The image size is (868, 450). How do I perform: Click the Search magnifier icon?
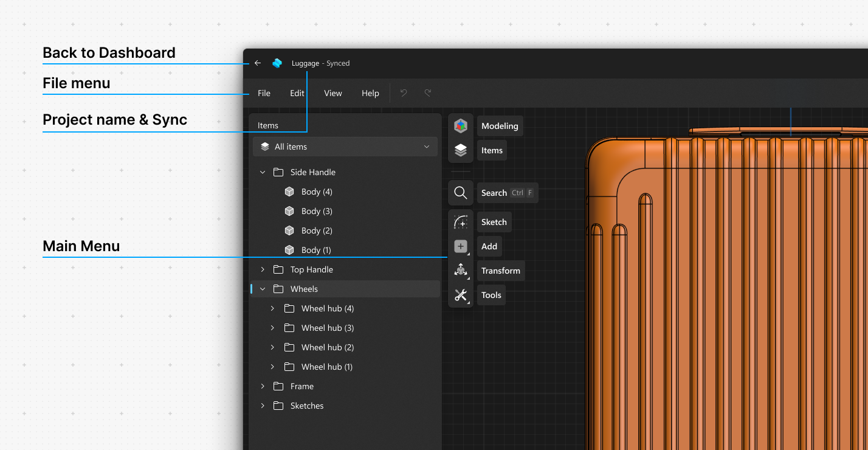[461, 192]
